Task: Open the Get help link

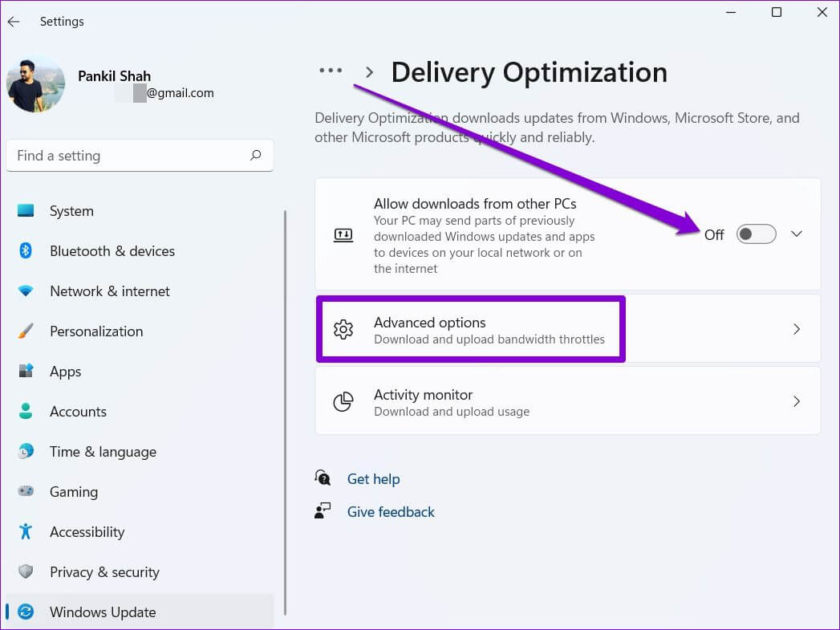Action: click(x=373, y=479)
